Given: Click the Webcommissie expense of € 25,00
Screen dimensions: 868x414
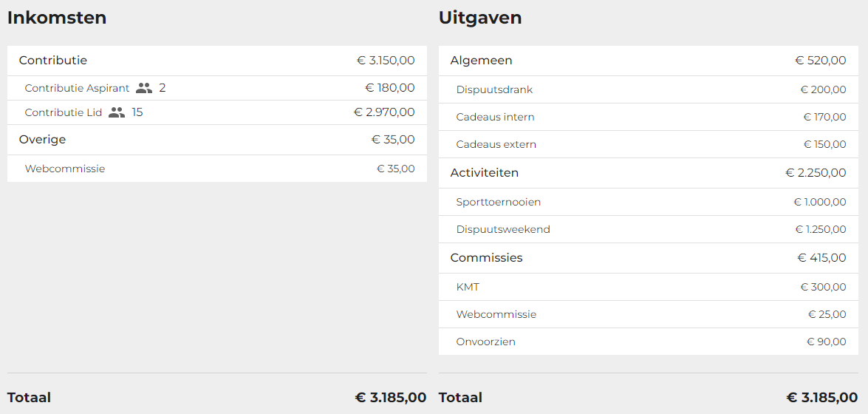Looking at the screenshot, I should (x=649, y=314).
